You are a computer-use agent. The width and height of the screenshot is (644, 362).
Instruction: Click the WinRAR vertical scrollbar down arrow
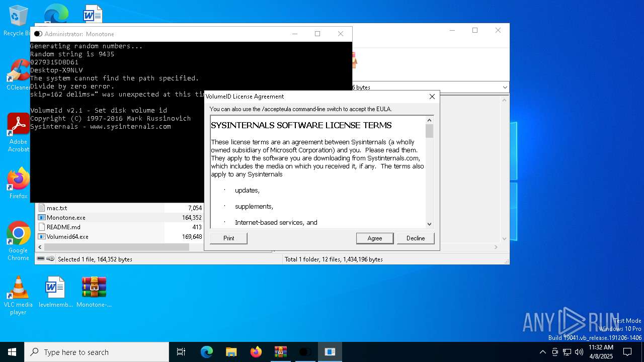point(505,239)
